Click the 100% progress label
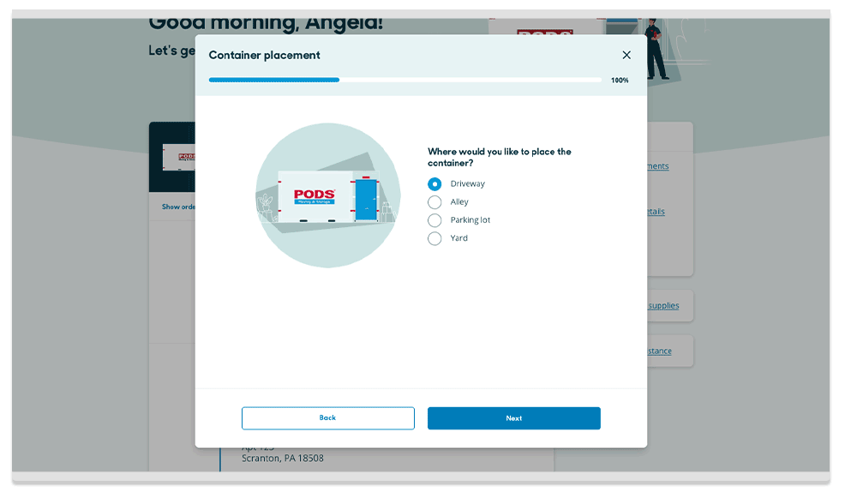Image resolution: width=845 pixels, height=504 pixels. click(x=620, y=81)
